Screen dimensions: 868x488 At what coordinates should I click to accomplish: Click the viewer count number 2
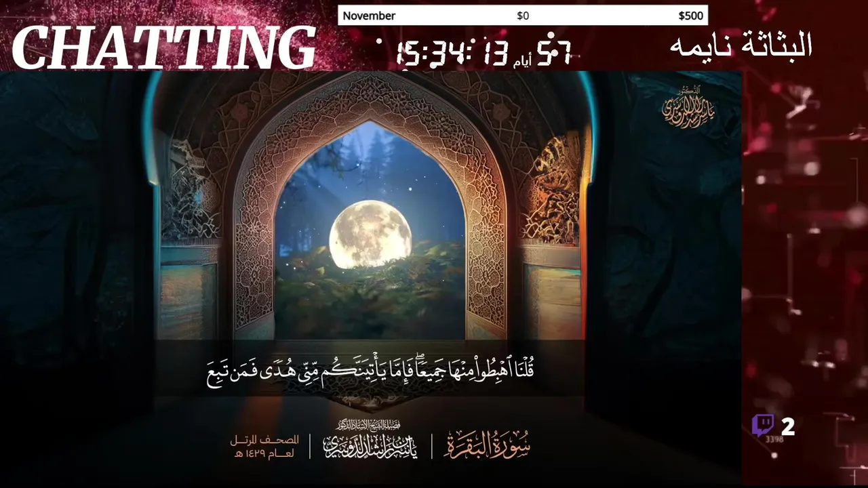(788, 426)
